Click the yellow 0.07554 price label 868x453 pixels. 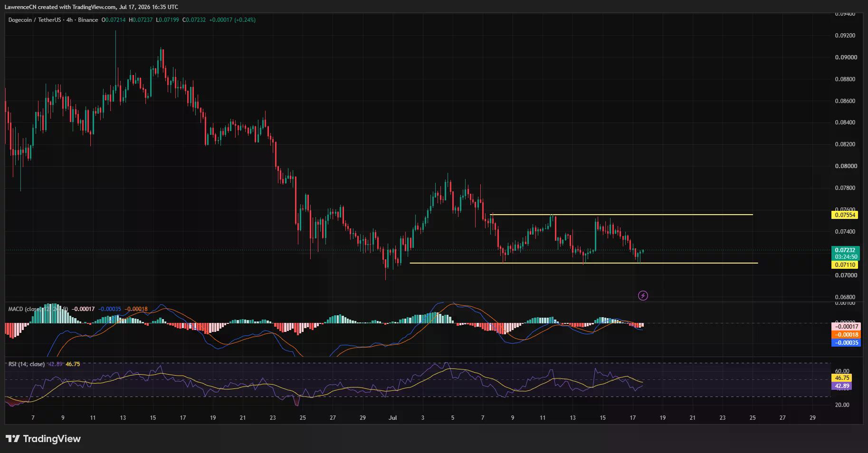(844, 215)
